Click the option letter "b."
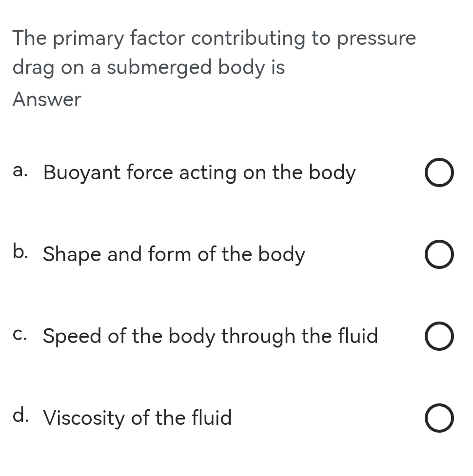 [20, 252]
